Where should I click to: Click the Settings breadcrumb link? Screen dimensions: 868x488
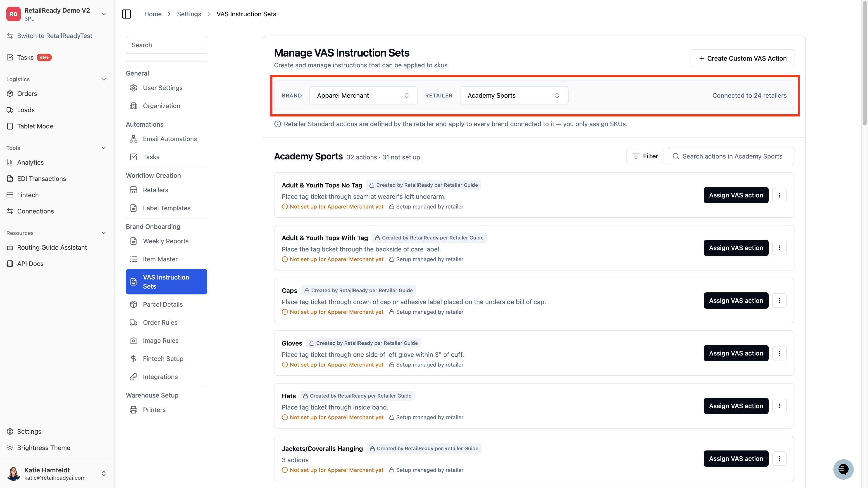pos(189,14)
